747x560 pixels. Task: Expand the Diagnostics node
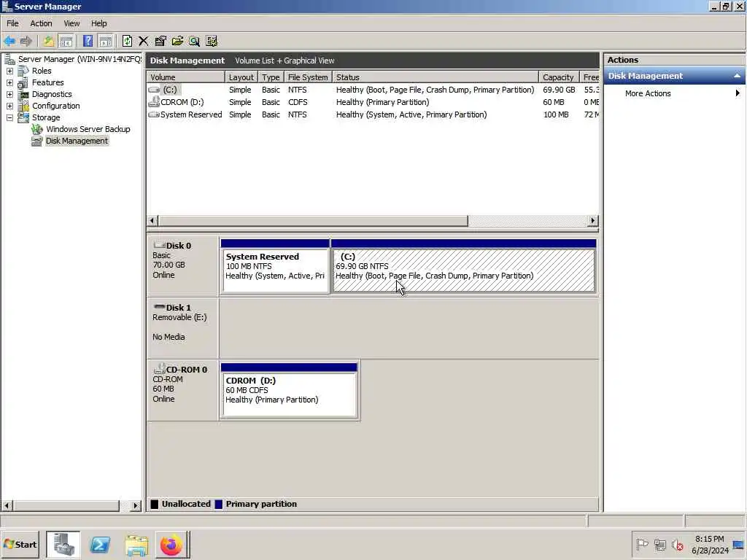(x=9, y=94)
